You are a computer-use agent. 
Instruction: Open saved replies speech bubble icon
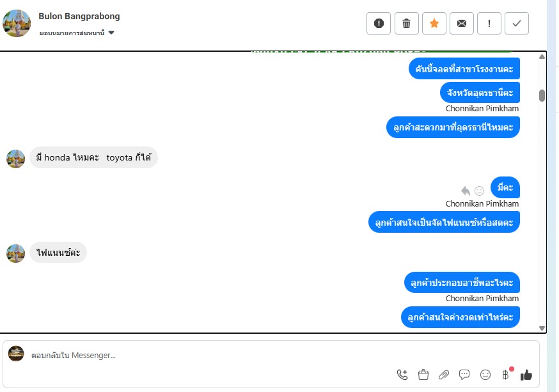(464, 375)
